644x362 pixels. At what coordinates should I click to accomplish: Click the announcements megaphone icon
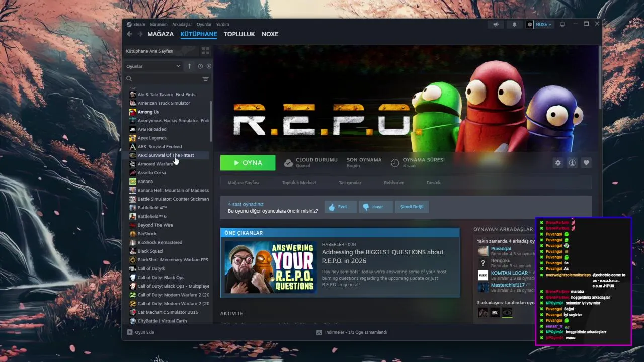coord(496,24)
